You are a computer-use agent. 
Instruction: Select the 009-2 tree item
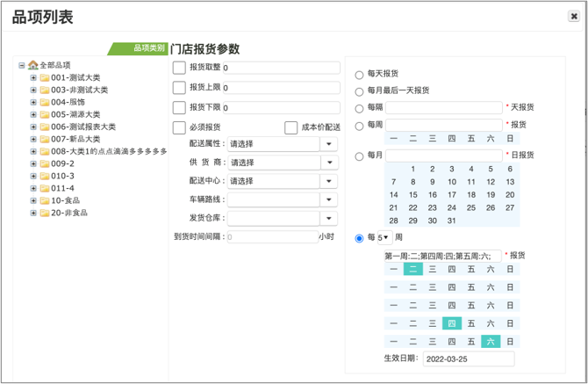click(62, 163)
